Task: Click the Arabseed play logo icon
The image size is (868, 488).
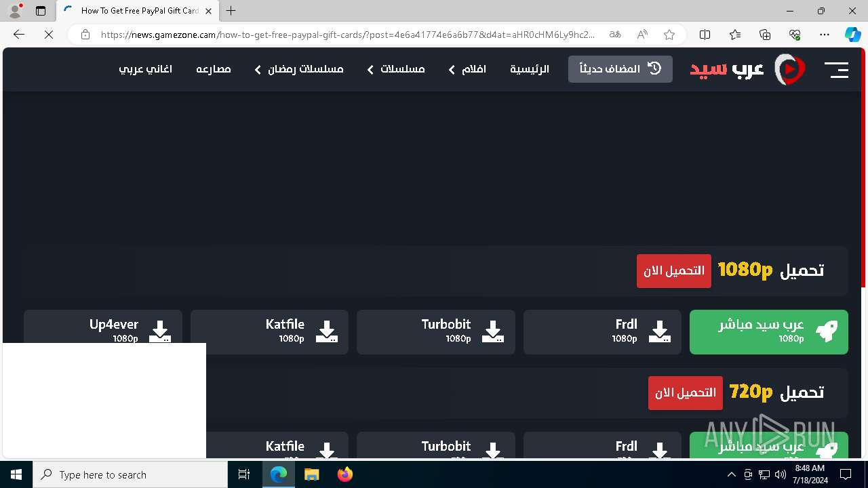Action: [789, 69]
